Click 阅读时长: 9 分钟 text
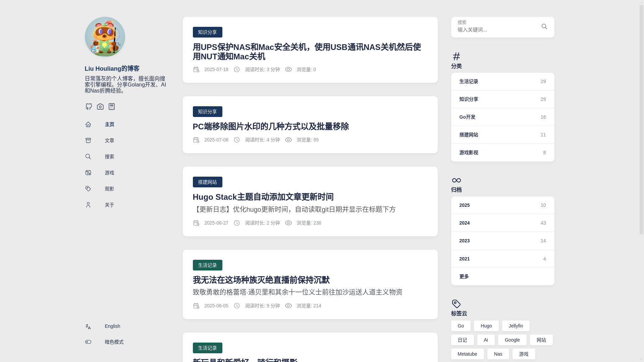The height and width of the screenshot is (362, 644). coord(262,306)
